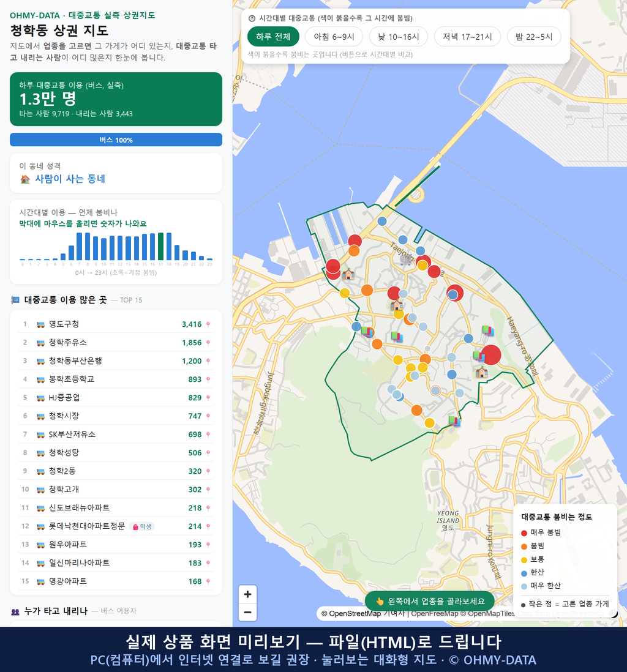
Task: Zoom out the map with minus button
Action: [x=247, y=612]
